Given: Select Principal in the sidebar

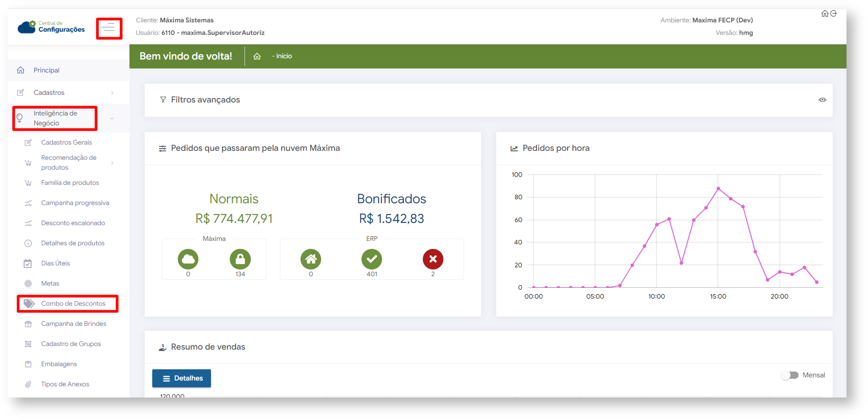Looking at the screenshot, I should [x=47, y=70].
